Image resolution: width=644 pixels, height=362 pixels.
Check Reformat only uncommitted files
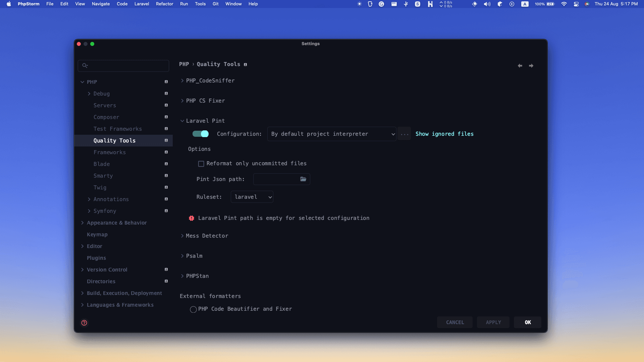pos(201,164)
